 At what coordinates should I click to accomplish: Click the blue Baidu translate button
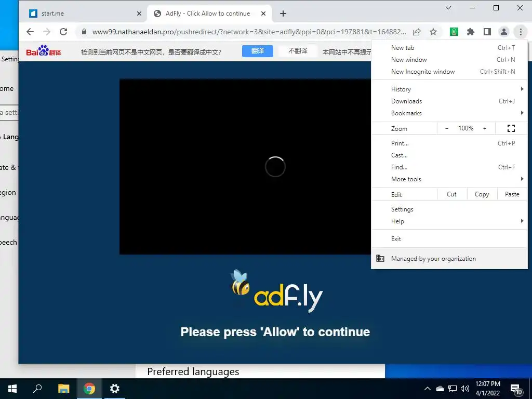(x=258, y=51)
